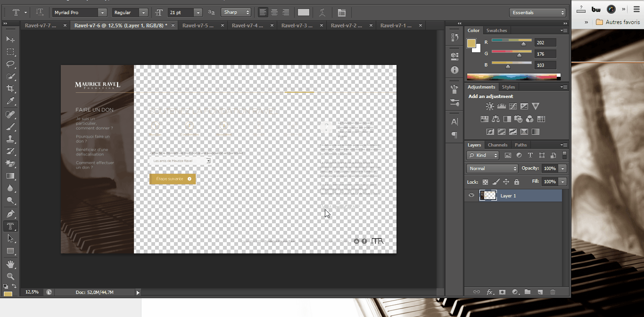
Task: Turn layer filtering on or off
Action: (x=564, y=155)
